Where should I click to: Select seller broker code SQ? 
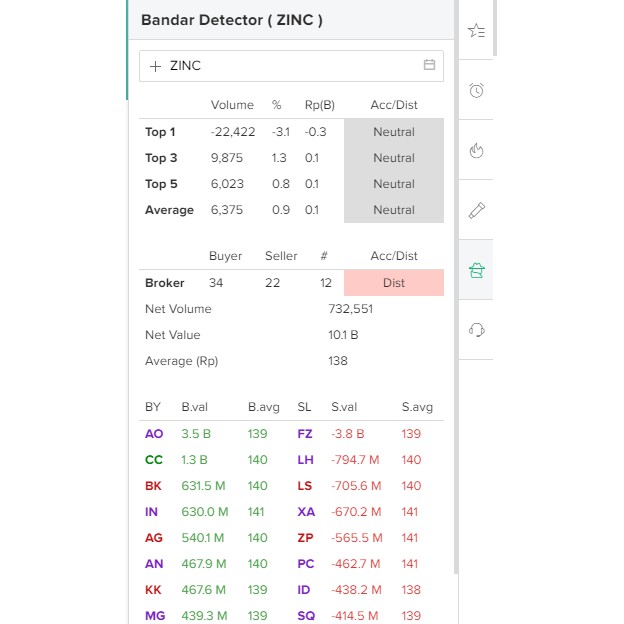pos(306,615)
